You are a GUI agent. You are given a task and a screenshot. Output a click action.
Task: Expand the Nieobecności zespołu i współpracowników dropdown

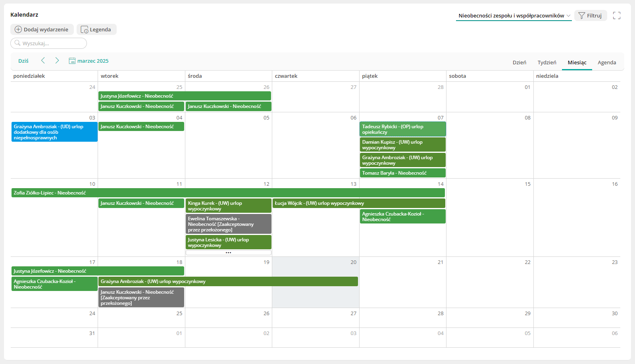(x=514, y=15)
